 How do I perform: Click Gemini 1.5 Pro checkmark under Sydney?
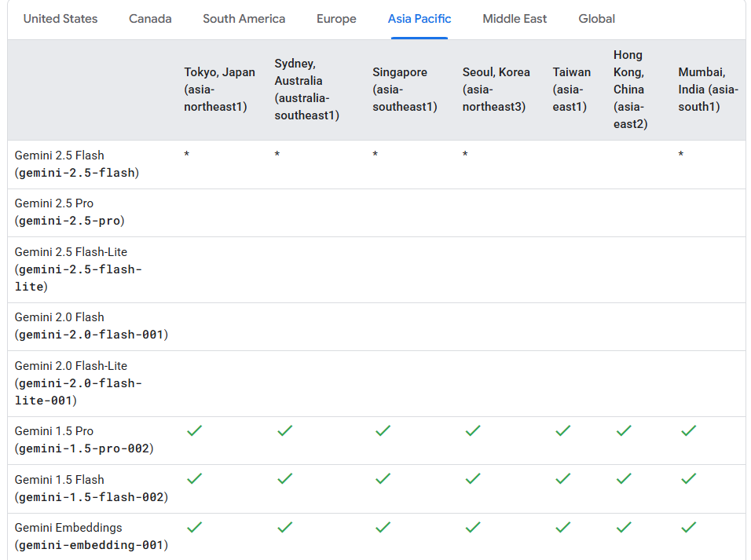(284, 430)
